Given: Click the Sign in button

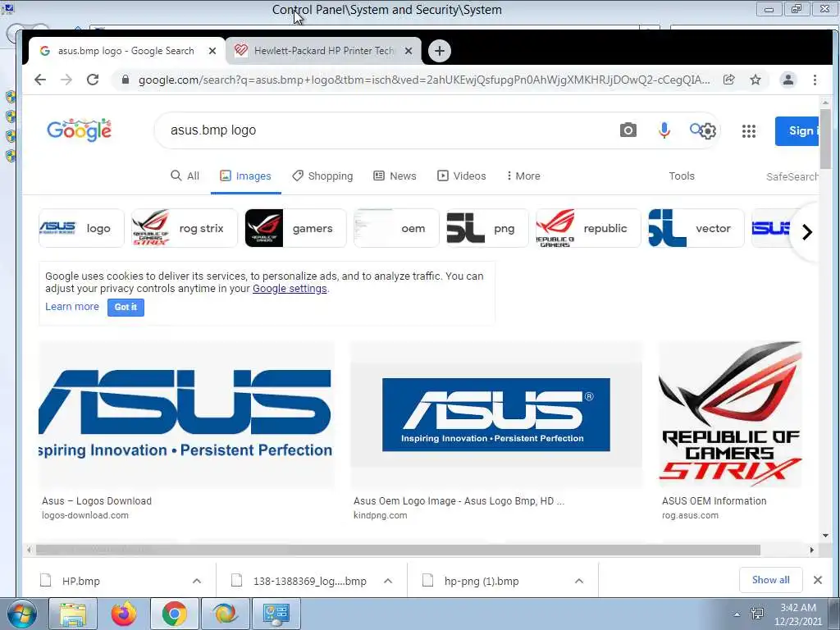Looking at the screenshot, I should point(797,130).
